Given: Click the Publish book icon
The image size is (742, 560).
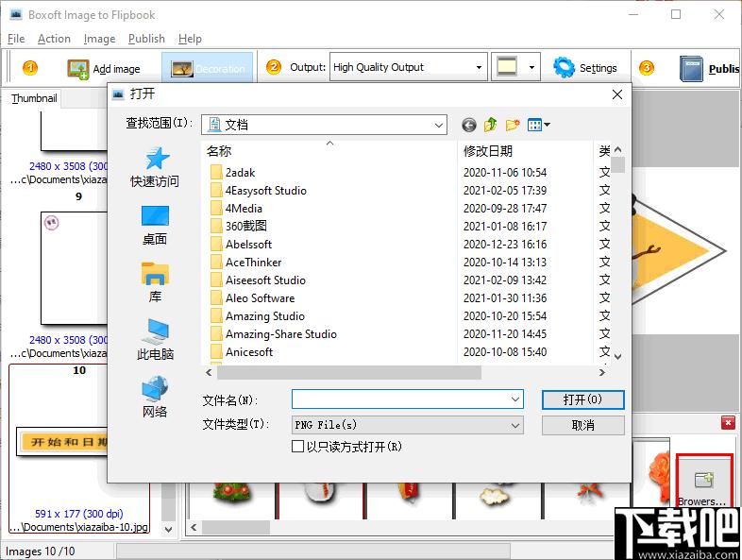Looking at the screenshot, I should pyautogui.click(x=691, y=69).
